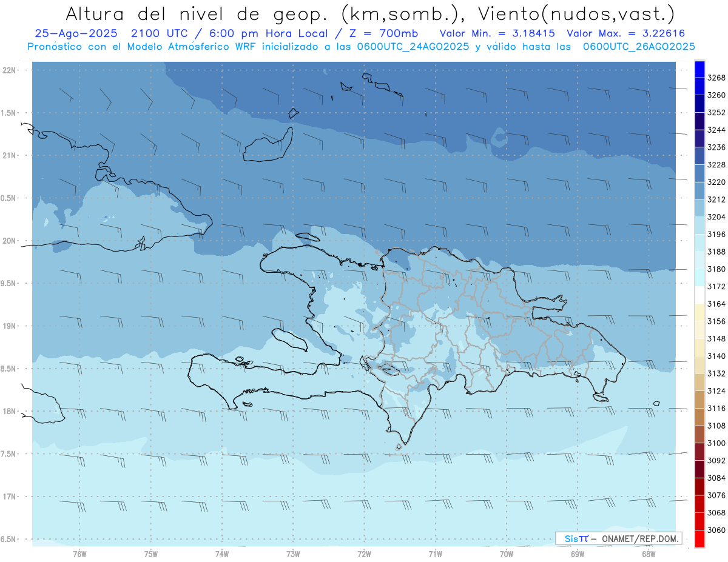This screenshot has width=728, height=562.
Task: Click legend value 3068
Action: [x=716, y=513]
